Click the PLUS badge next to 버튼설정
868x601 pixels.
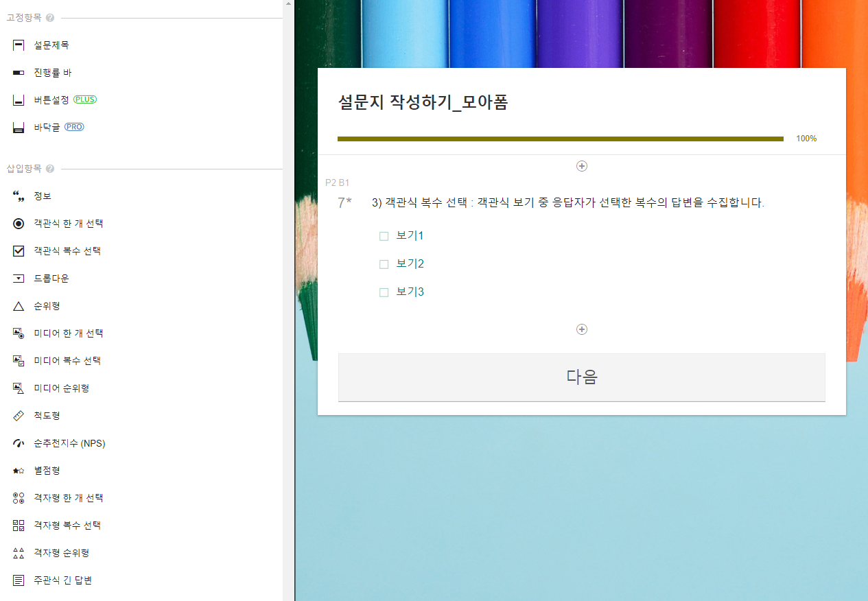point(85,99)
